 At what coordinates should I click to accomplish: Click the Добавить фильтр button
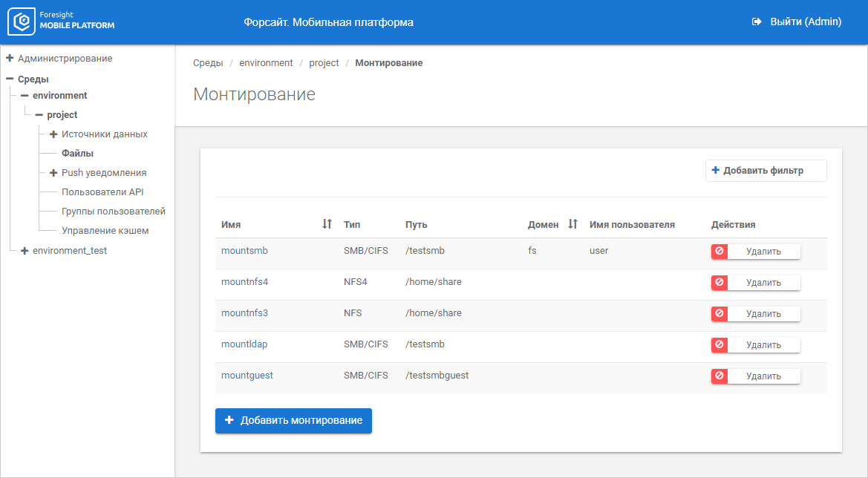point(766,171)
